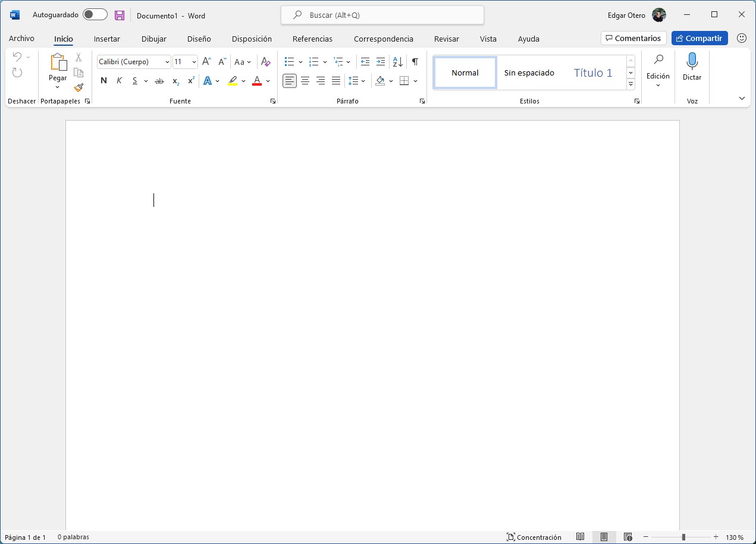This screenshot has height=544, width=756.
Task: Show paragraph marks with the pilcrow icon
Action: coord(415,61)
